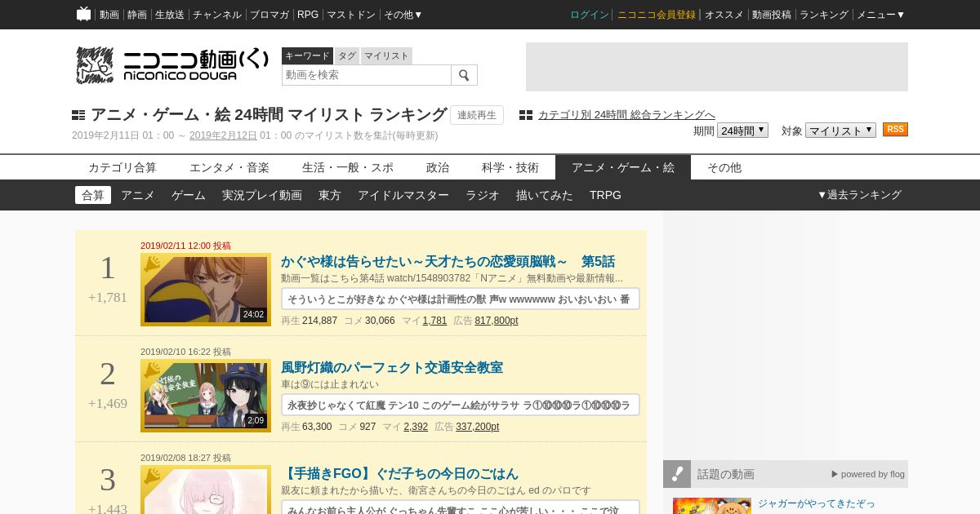
Task: Select the タグ search mode tab
Action: [x=347, y=55]
